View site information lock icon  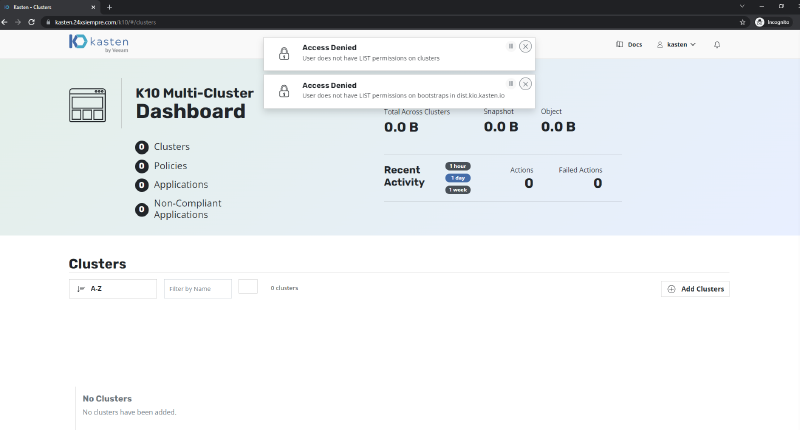(48, 22)
